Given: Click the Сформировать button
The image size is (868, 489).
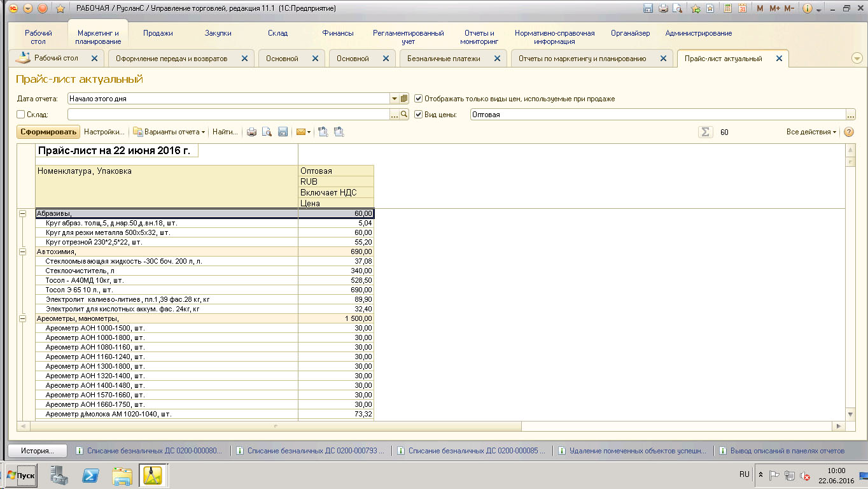Looking at the screenshot, I should 48,132.
